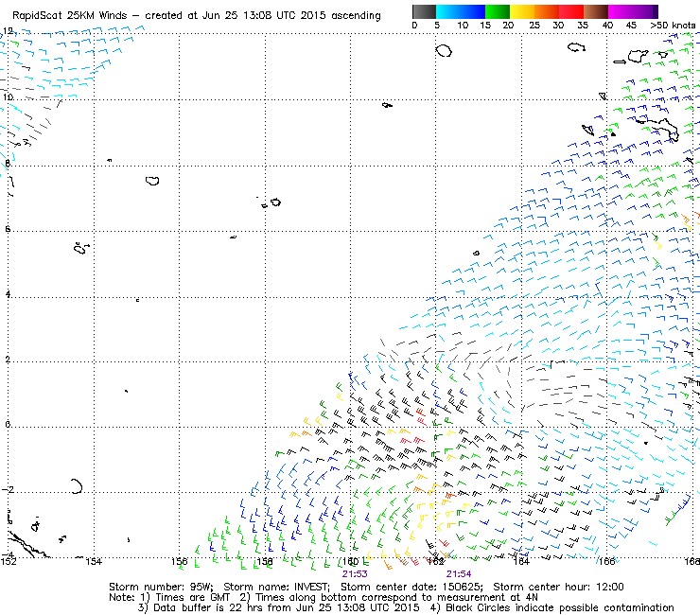
Task: Click the brown 35-40 knots legend color
Action: (x=596, y=11)
